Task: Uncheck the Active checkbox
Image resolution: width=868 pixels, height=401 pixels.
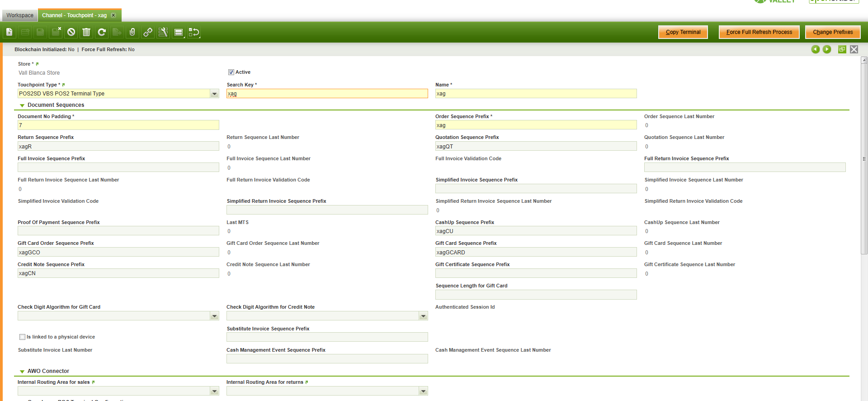Action: click(231, 72)
